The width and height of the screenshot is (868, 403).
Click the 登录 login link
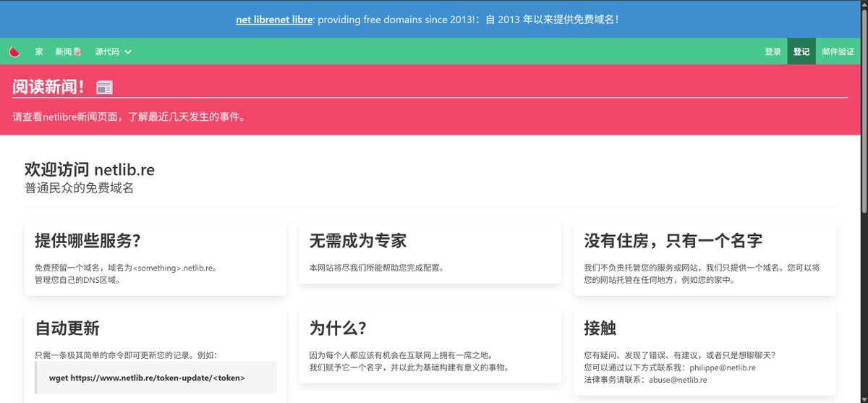coord(773,51)
